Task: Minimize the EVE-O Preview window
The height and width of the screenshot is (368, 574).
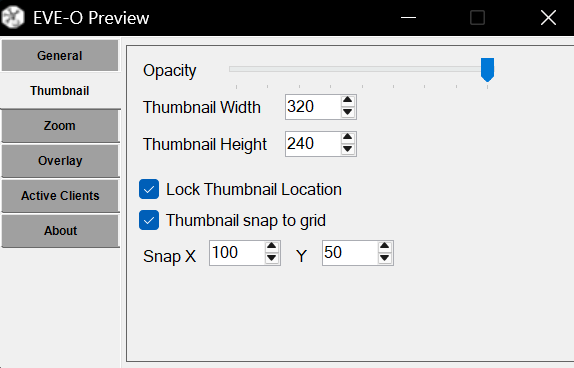Action: pyautogui.click(x=409, y=18)
